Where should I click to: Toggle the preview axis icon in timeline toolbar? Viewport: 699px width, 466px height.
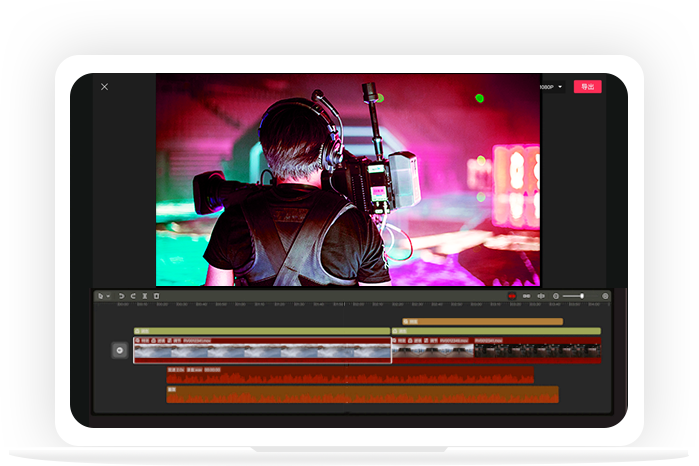[540, 296]
